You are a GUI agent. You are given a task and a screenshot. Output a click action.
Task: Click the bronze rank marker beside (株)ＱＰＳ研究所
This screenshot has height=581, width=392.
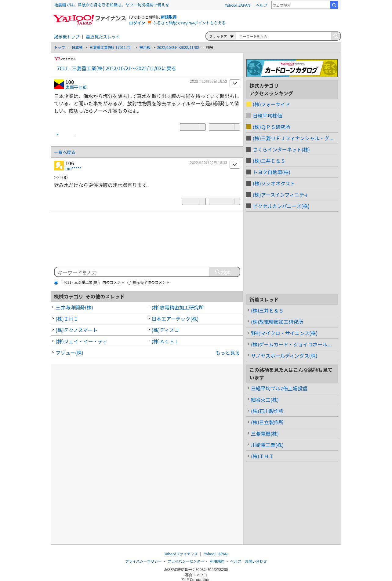tap(249, 127)
